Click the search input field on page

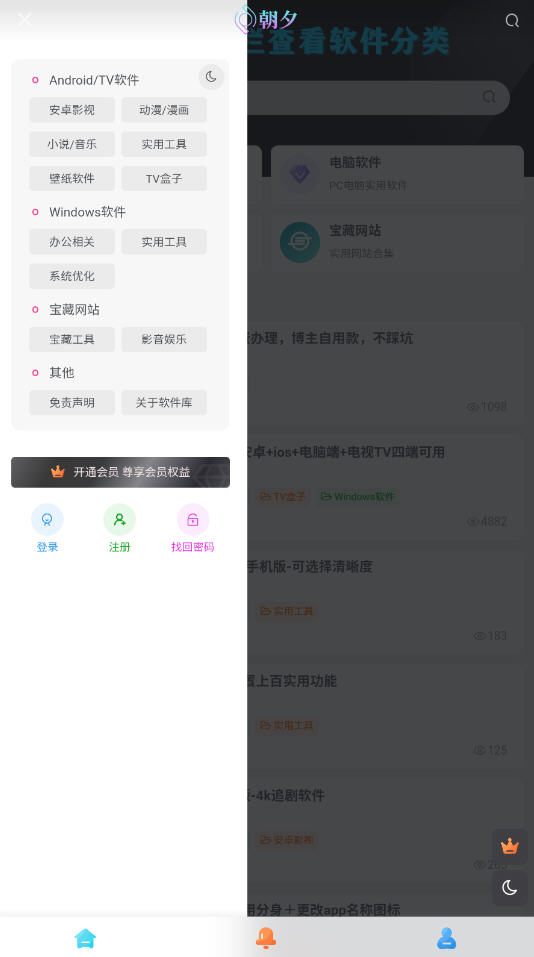tap(378, 97)
